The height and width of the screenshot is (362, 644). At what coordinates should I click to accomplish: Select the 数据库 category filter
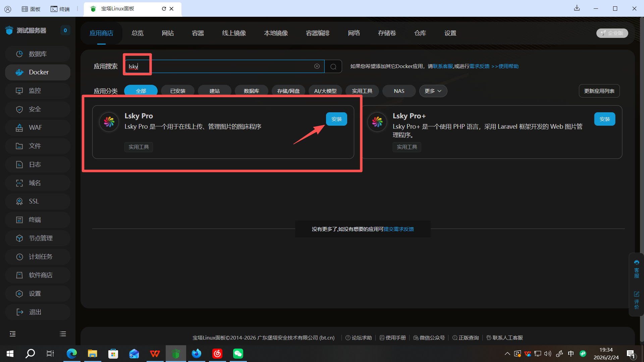pyautogui.click(x=251, y=91)
